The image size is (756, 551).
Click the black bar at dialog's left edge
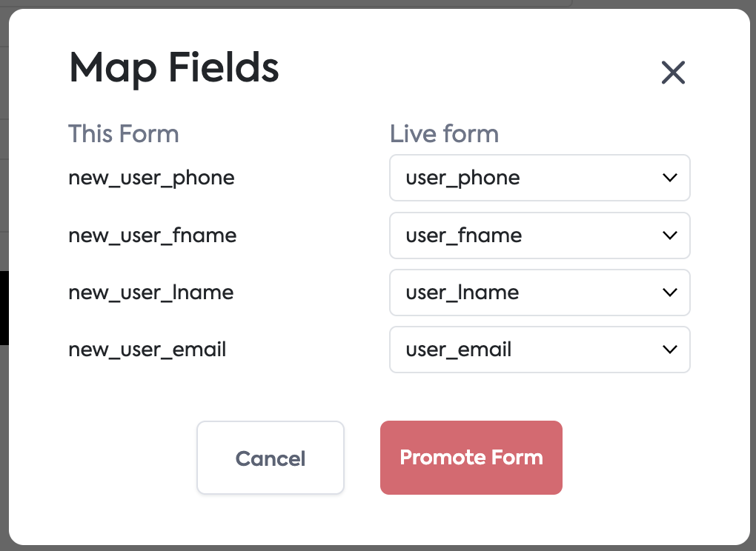[4, 307]
